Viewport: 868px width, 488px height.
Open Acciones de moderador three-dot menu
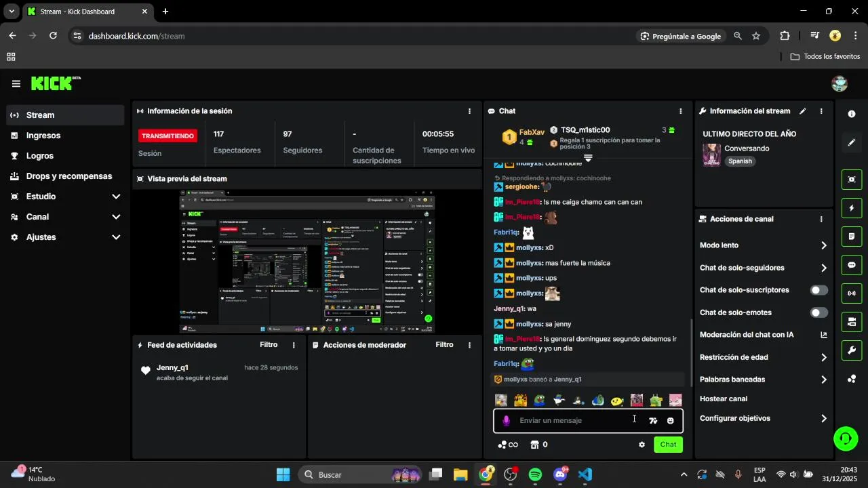tap(469, 345)
